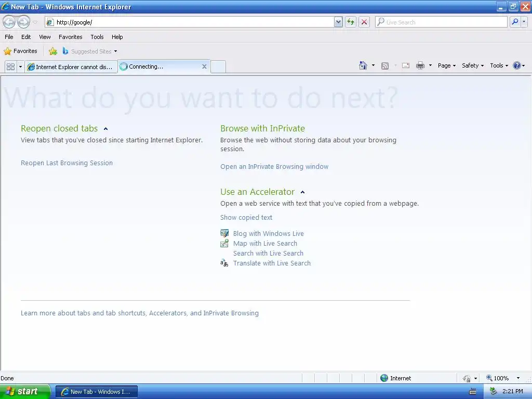Viewport: 532px width, 399px height.
Task: Click the RSS Feeds icon
Action: (385, 66)
